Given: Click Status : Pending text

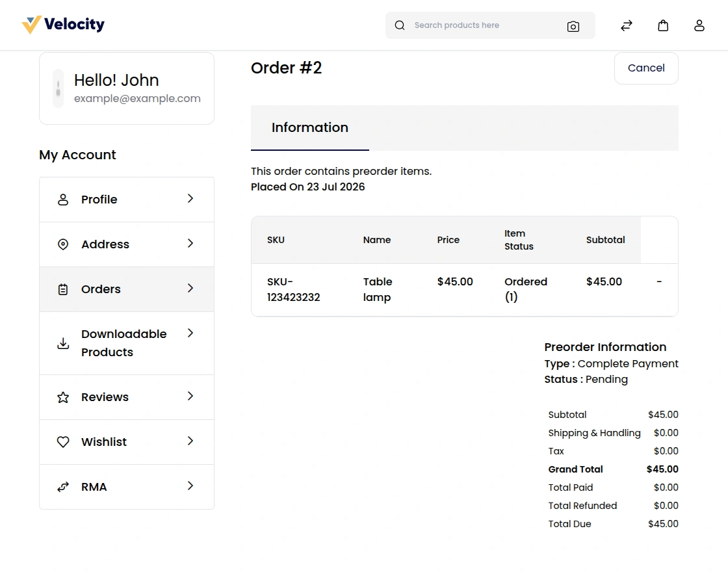Looking at the screenshot, I should click(586, 380).
